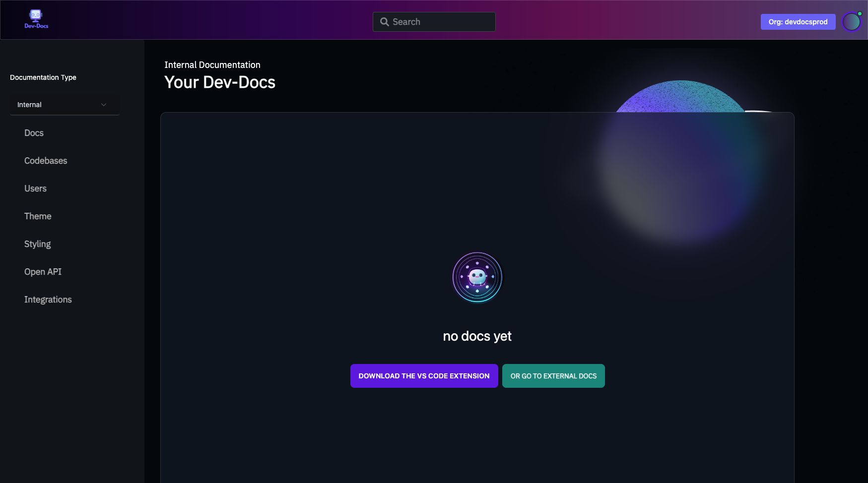The height and width of the screenshot is (483, 868).
Task: Open the Org: devdocsprod selector
Action: (x=798, y=21)
